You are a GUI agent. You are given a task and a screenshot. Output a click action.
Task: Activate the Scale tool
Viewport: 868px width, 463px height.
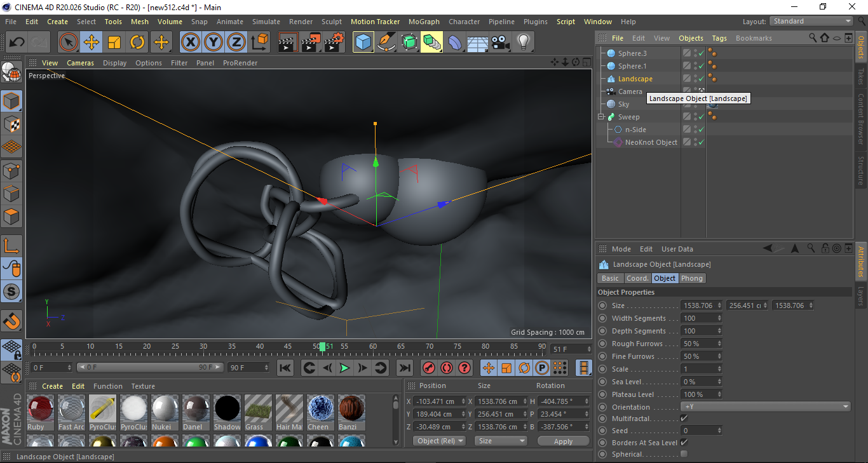(x=114, y=43)
